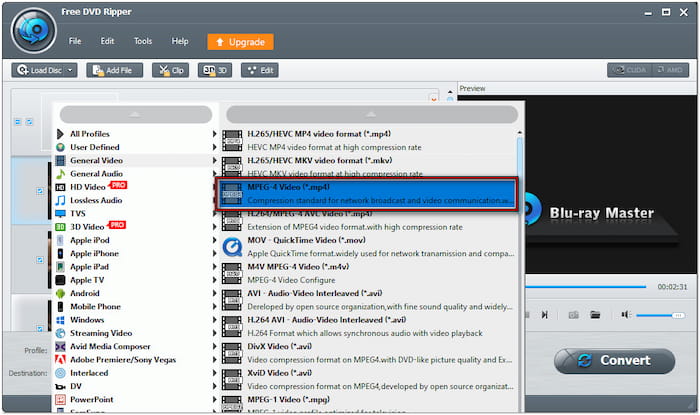
Task: Mute audio with the speaker icon
Action: [x=625, y=315]
